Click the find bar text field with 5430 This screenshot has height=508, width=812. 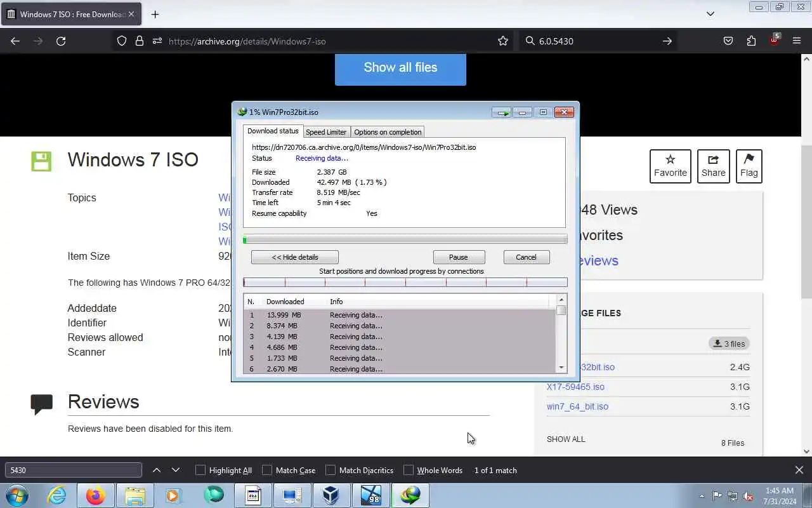[x=74, y=471]
